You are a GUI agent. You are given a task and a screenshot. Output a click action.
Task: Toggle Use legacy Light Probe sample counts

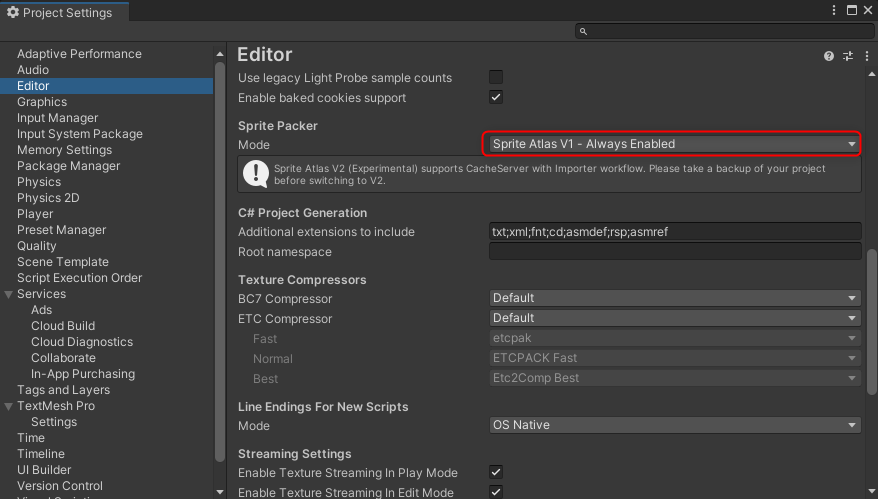pyautogui.click(x=496, y=77)
